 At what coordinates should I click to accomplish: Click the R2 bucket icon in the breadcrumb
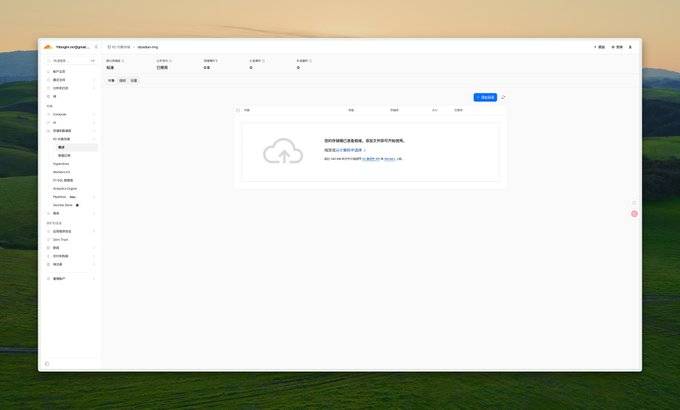[109, 47]
